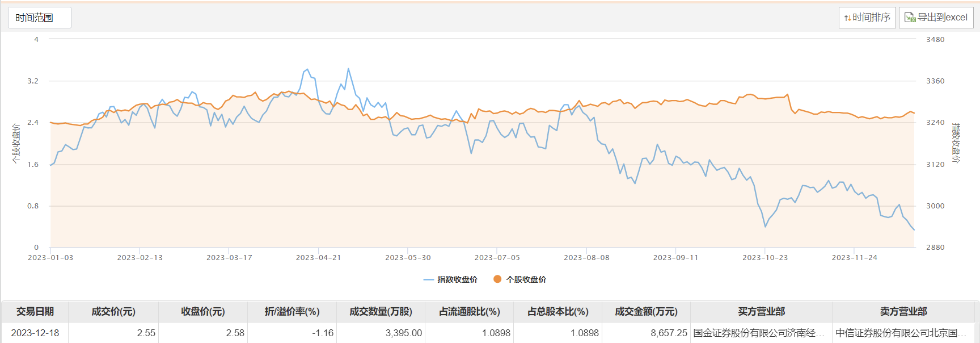Select the 成交价(元) column header
The image size is (980, 343).
pos(113,312)
